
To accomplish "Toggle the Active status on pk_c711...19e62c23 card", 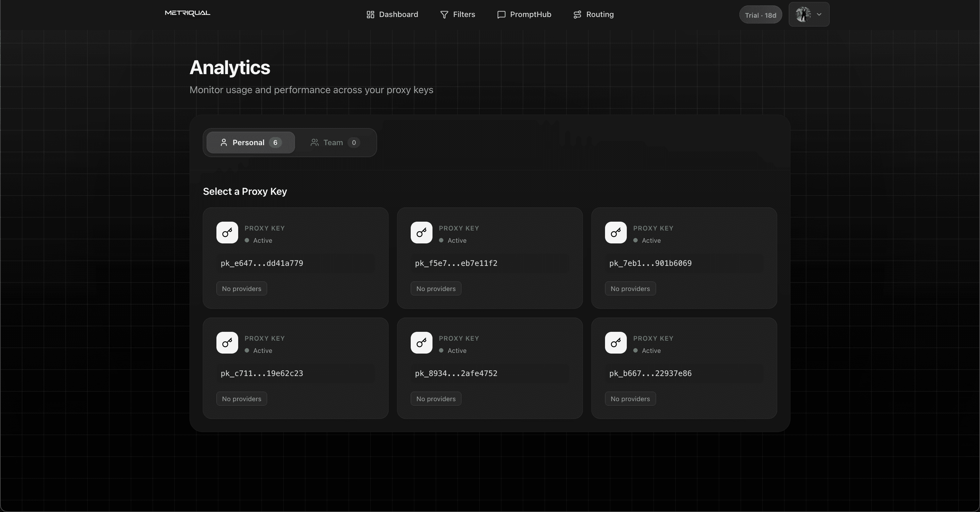I will click(246, 351).
